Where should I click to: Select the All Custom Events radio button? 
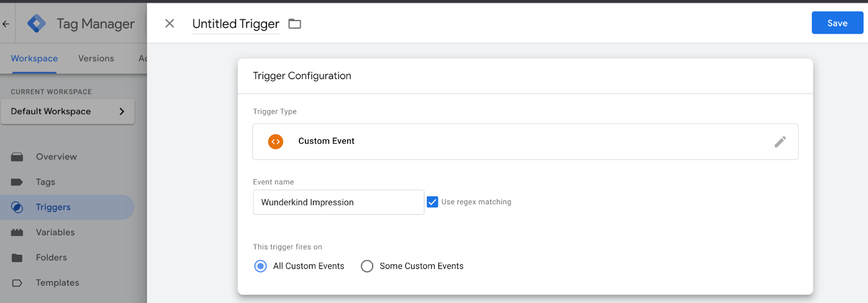point(260,266)
